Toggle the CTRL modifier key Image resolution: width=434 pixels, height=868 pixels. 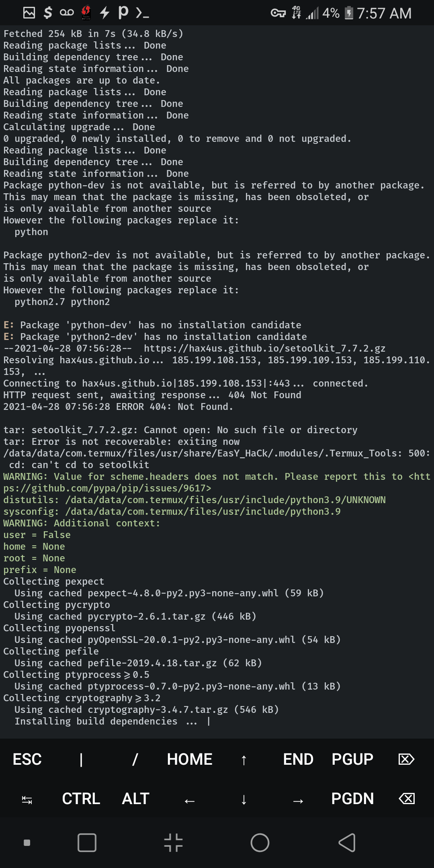tap(81, 799)
